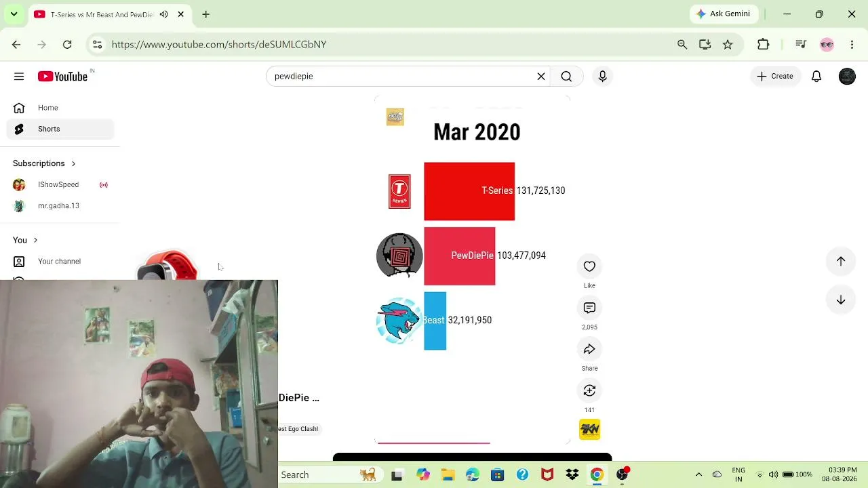Expand the You section chevron

pos(35,240)
